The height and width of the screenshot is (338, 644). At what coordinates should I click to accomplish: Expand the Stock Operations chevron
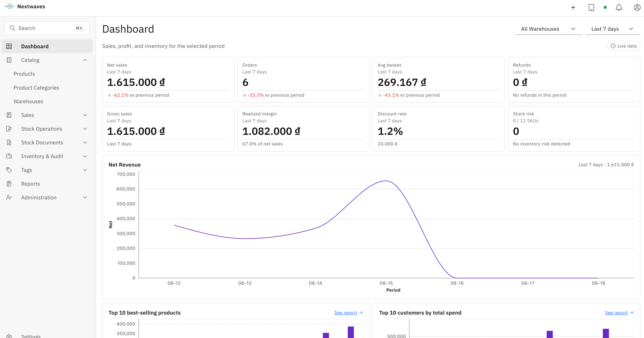pyautogui.click(x=85, y=129)
